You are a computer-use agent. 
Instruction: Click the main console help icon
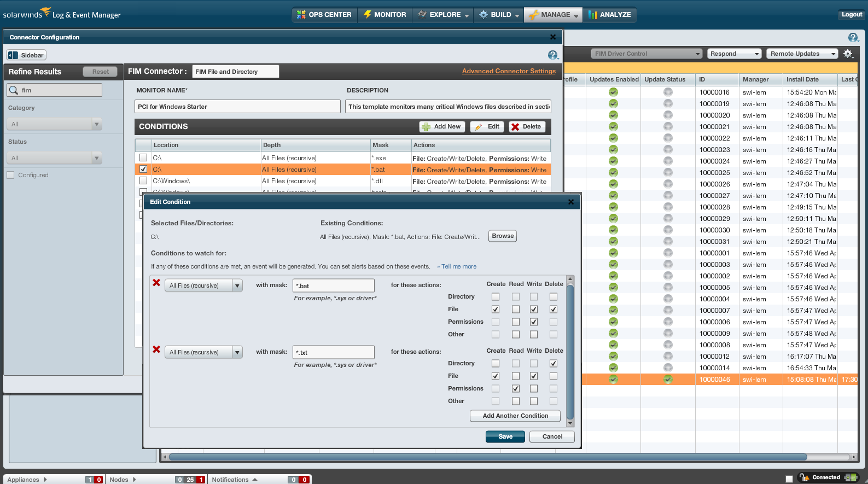coord(853,37)
